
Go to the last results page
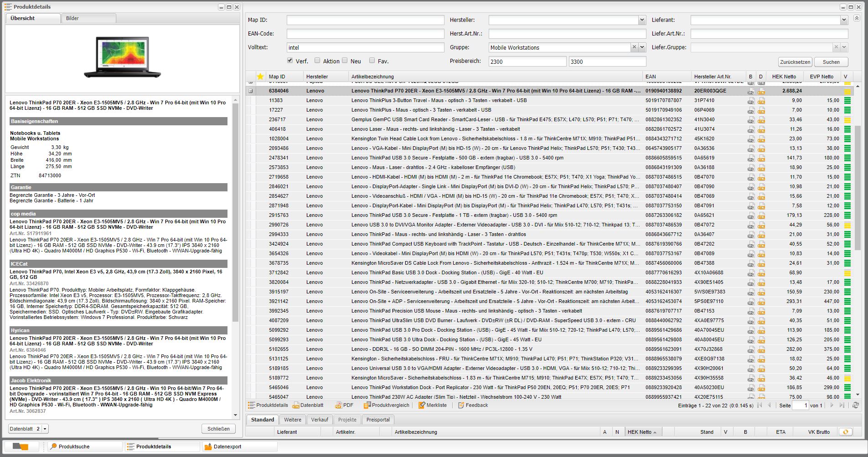coord(842,405)
